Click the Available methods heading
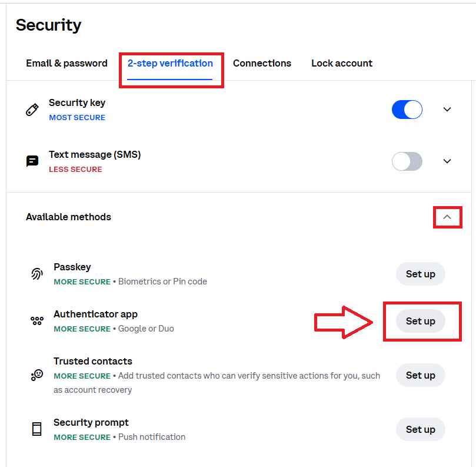The image size is (476, 467). (68, 217)
